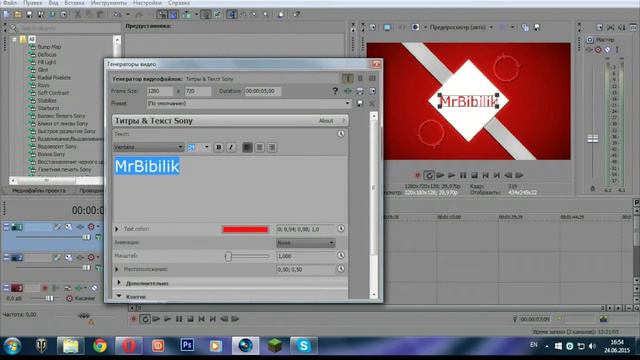
Task: Open the Инструменты menu
Action: (109, 3)
